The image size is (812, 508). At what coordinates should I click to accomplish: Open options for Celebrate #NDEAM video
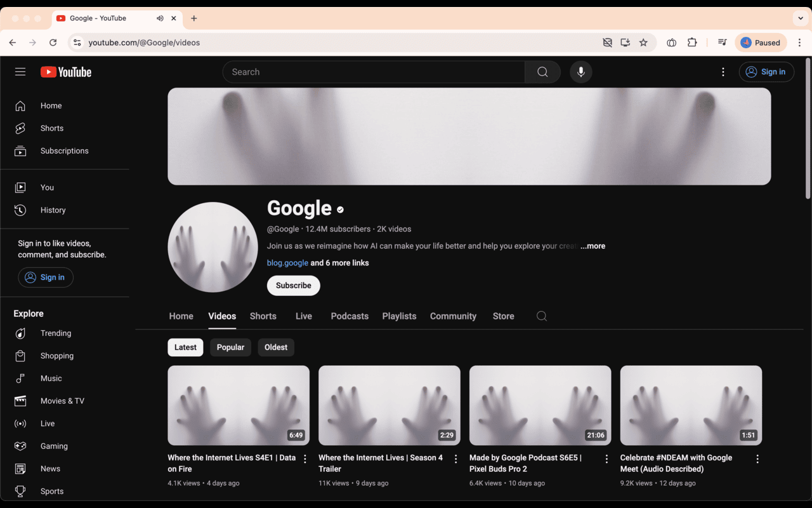click(x=757, y=458)
